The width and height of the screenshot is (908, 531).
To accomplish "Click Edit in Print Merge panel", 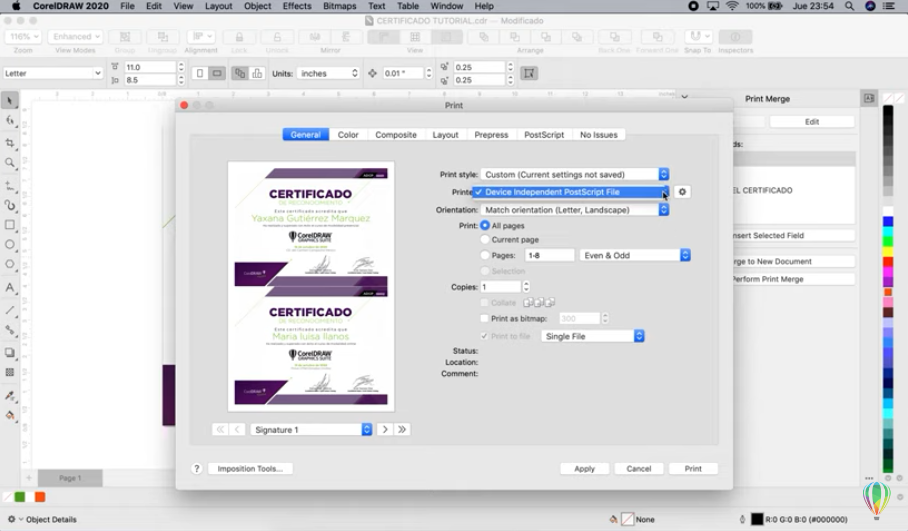I will pos(812,122).
